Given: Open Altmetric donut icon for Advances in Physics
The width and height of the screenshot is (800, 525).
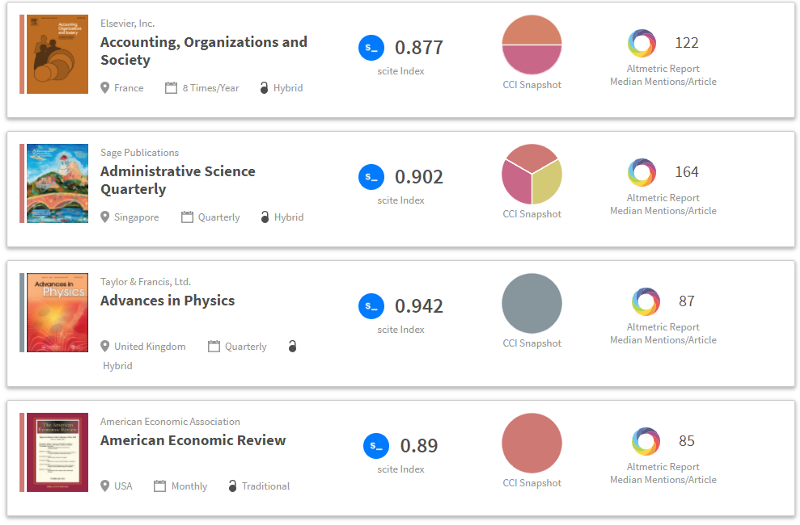Looking at the screenshot, I should click(646, 301).
